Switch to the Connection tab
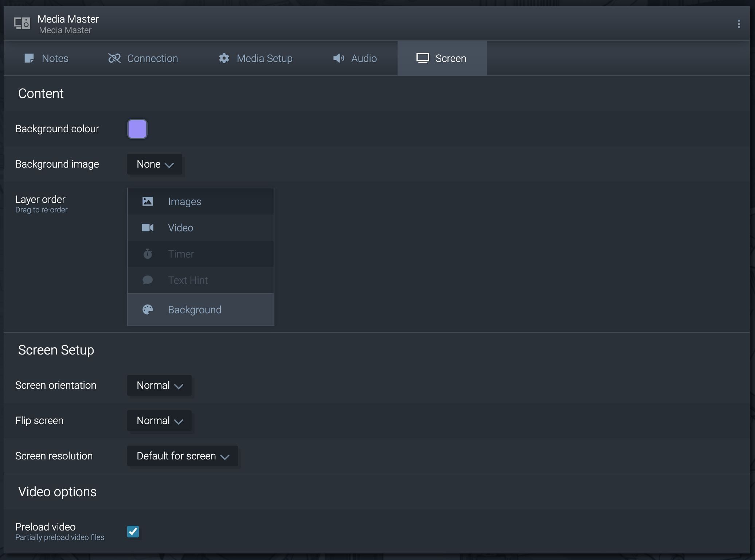 click(x=143, y=58)
